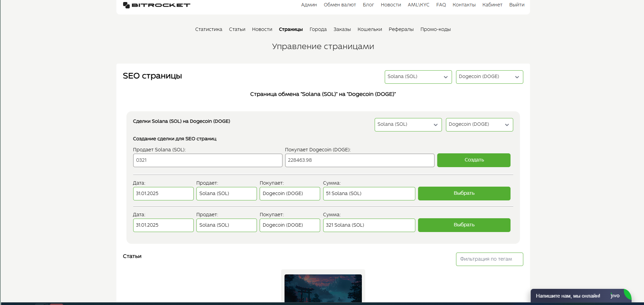This screenshot has height=305, width=644.
Task: Open the Solana (SOL) dropdown in Сделки panel
Action: (408, 125)
